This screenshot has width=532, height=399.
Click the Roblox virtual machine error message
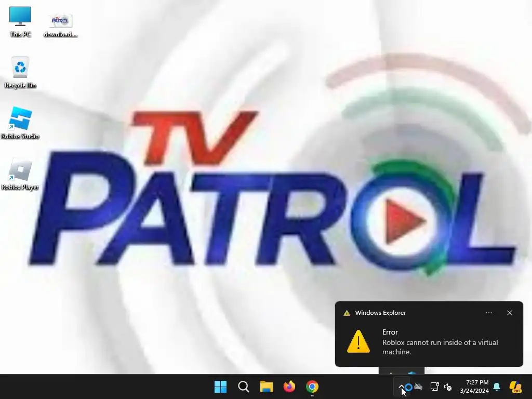(x=440, y=347)
